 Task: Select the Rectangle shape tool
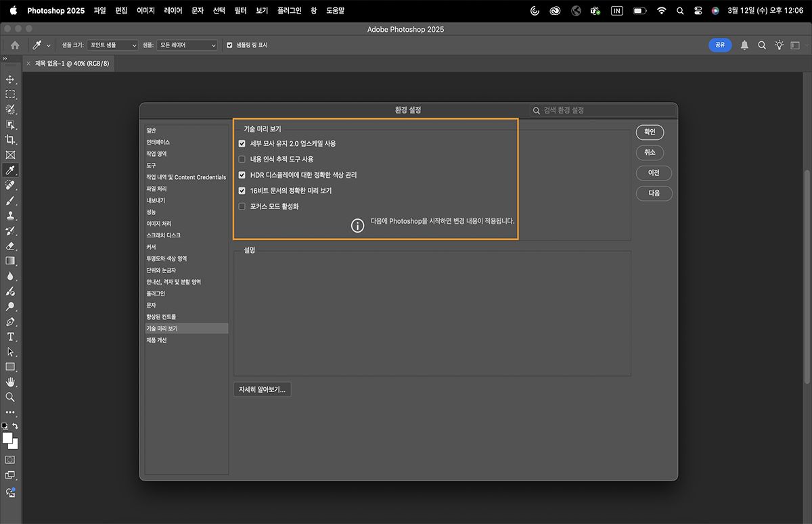(10, 367)
